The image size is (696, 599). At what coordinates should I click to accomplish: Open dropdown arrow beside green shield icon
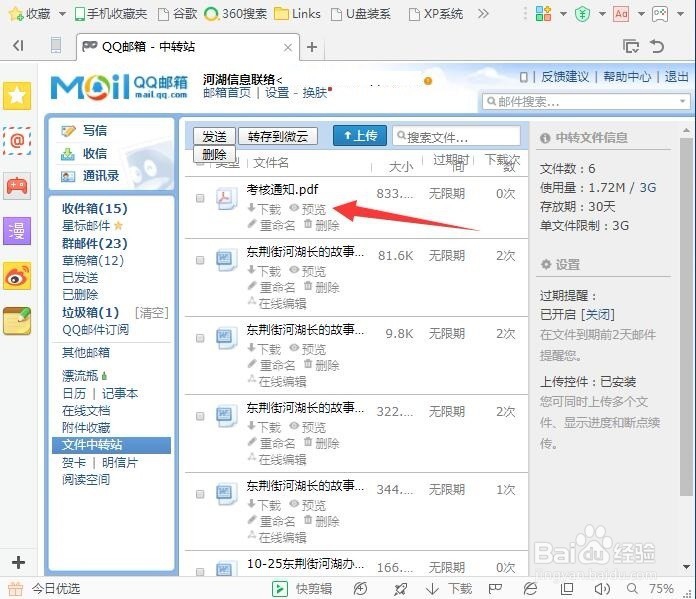tap(602, 14)
